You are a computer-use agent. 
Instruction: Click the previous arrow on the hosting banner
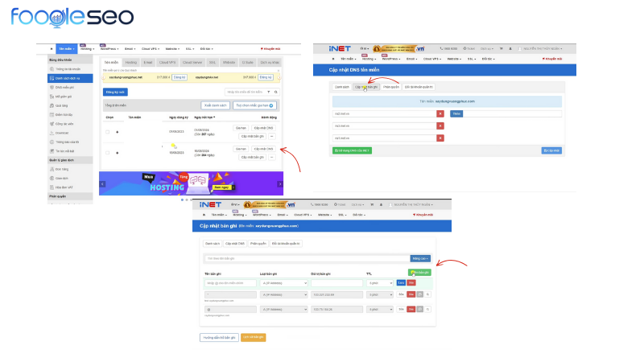click(x=102, y=183)
